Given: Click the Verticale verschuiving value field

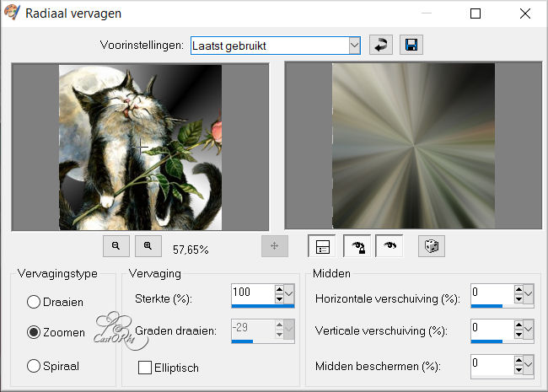Looking at the screenshot, I should click(x=492, y=329).
